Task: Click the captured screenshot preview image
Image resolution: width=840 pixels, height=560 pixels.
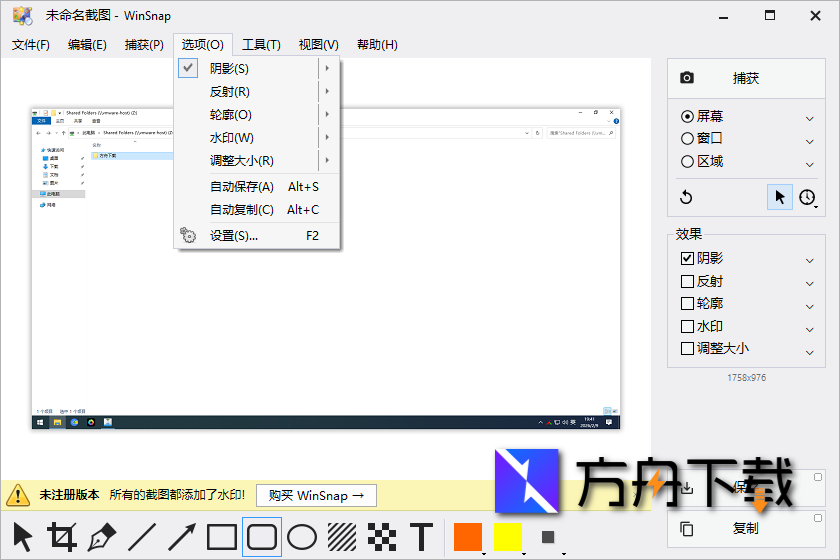Action: point(326,268)
